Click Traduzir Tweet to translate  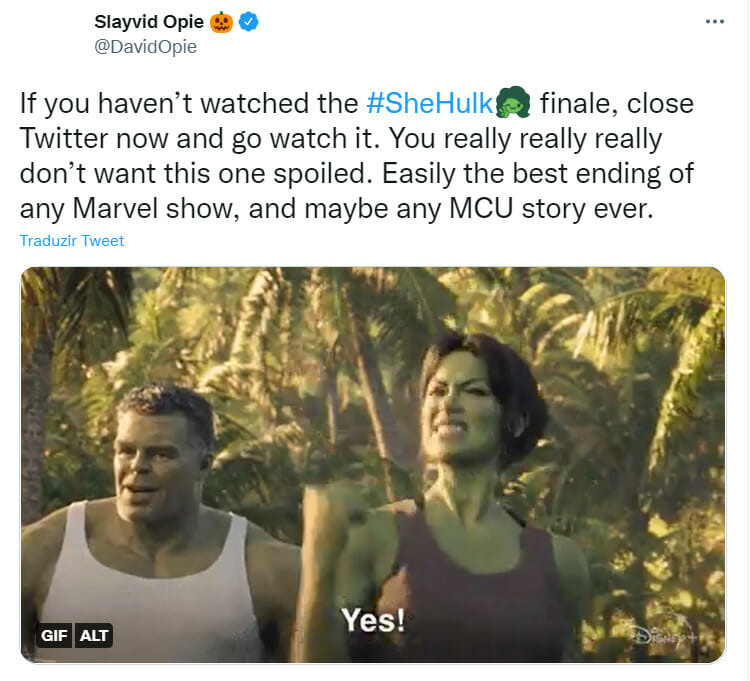coord(71,241)
